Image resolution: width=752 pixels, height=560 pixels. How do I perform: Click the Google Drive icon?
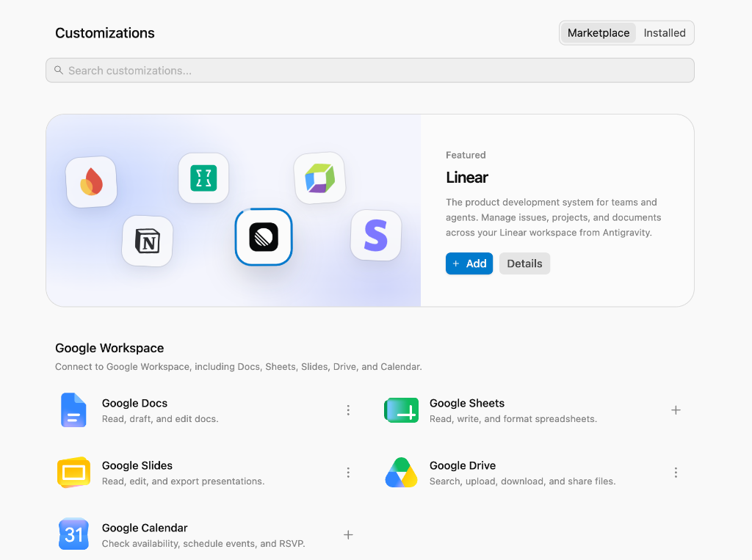[402, 472]
